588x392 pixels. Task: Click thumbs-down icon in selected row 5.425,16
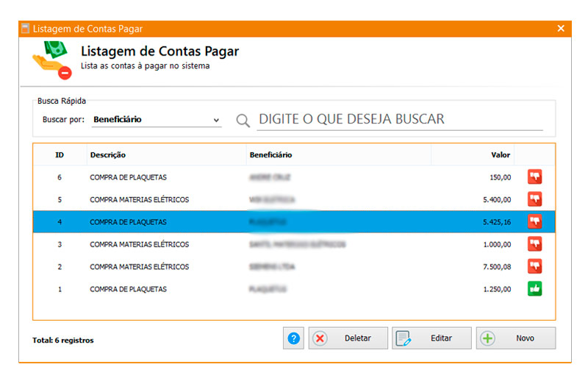click(534, 221)
